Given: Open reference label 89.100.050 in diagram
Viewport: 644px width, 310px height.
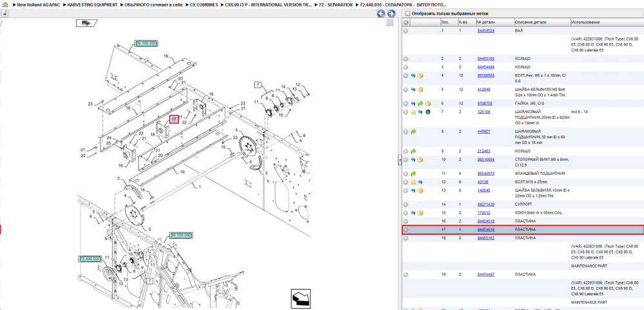Looking at the screenshot, I should pyautogui.click(x=147, y=43).
